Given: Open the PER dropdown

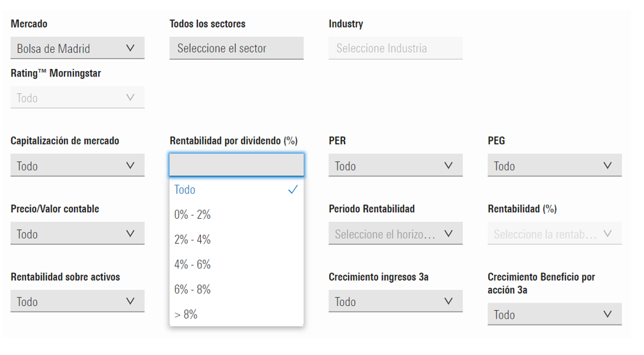Looking at the screenshot, I should [396, 166].
